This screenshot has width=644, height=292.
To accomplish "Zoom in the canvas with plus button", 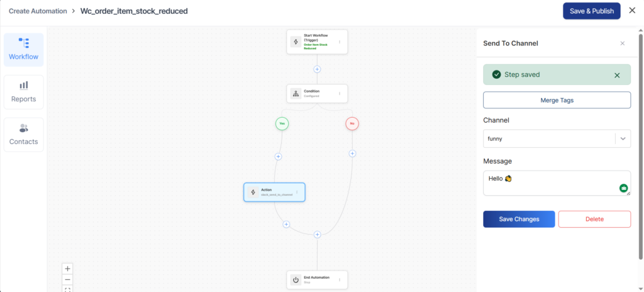I will [68, 268].
